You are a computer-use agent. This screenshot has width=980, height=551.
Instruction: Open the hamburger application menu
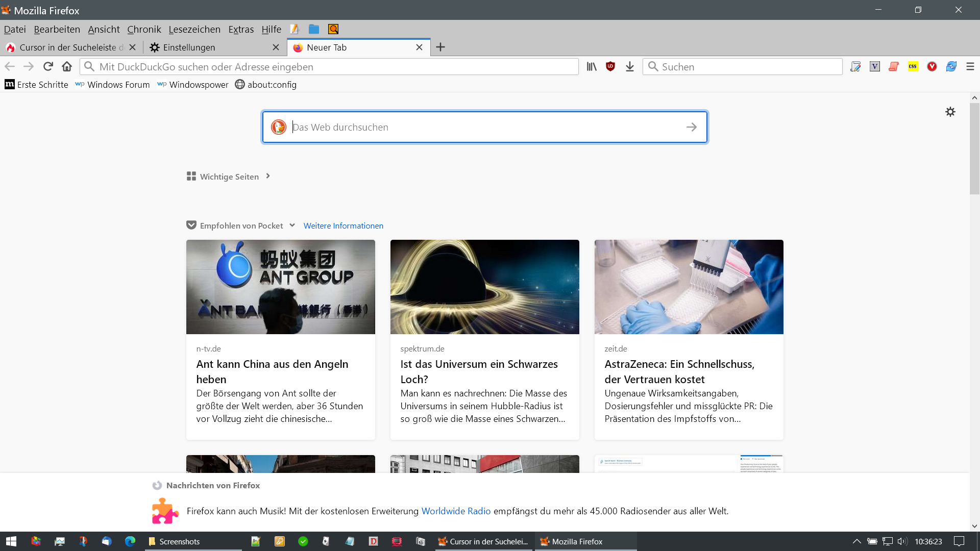(x=970, y=67)
